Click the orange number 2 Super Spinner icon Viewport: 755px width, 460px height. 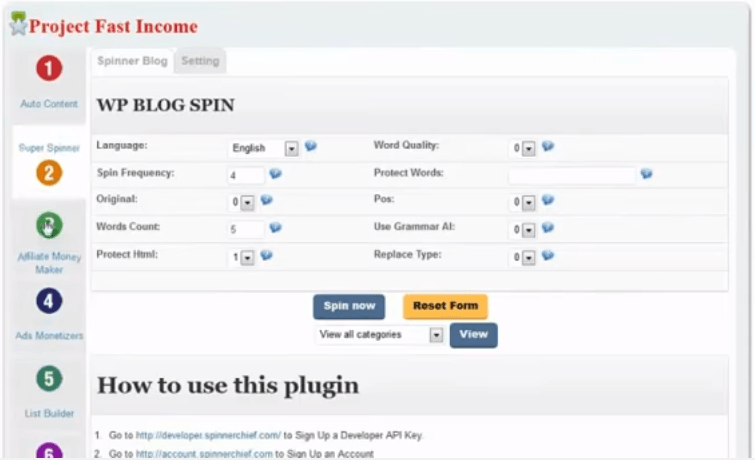[49, 172]
